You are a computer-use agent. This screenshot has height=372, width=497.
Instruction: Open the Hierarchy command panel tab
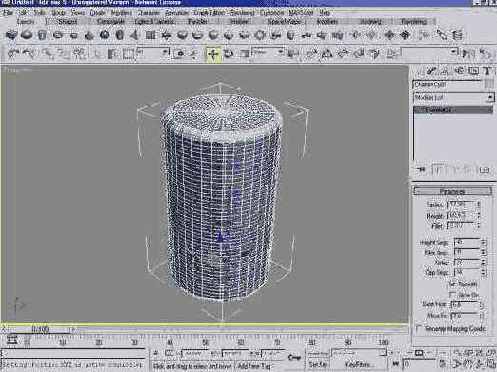[x=446, y=71]
